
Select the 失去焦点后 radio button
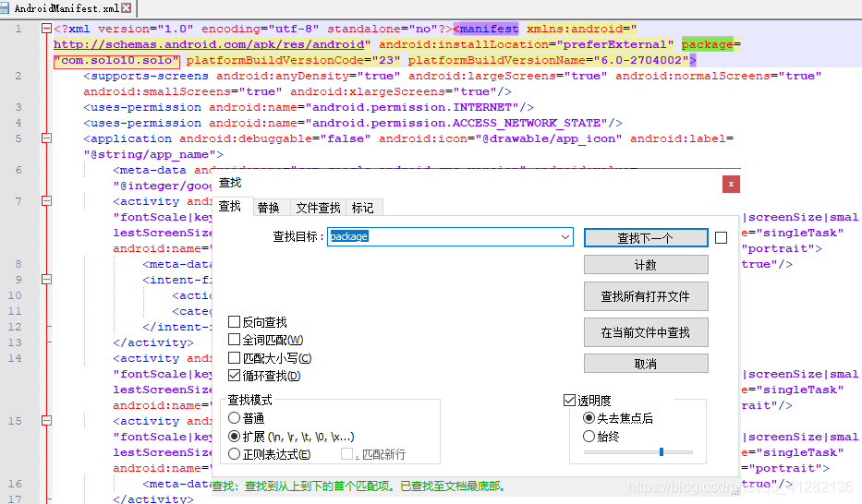pyautogui.click(x=589, y=418)
